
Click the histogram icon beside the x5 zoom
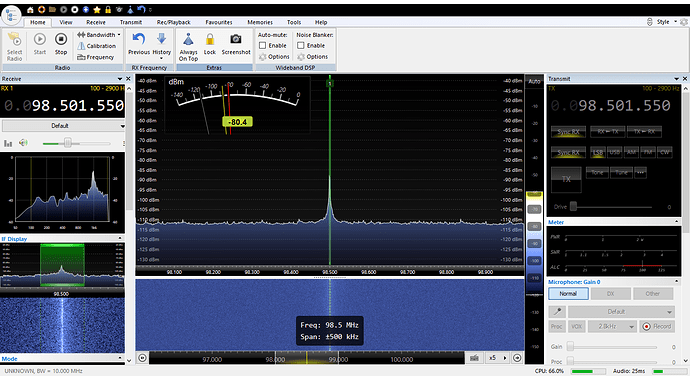pos(474,358)
